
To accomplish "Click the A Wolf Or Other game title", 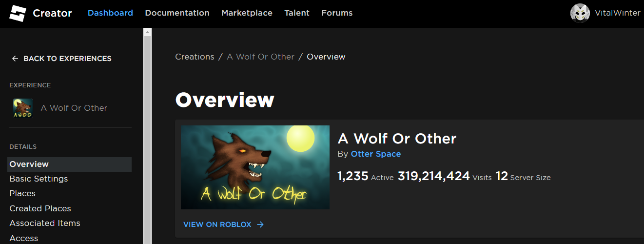I will [397, 139].
